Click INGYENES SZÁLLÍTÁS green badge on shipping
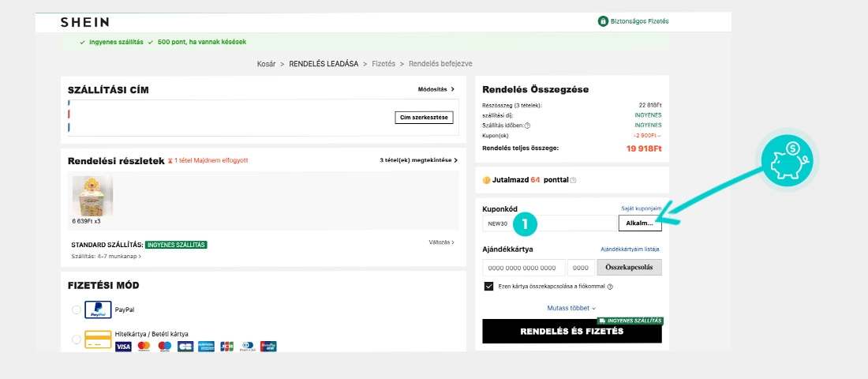Viewport: 868px width, 379px height. (176, 244)
